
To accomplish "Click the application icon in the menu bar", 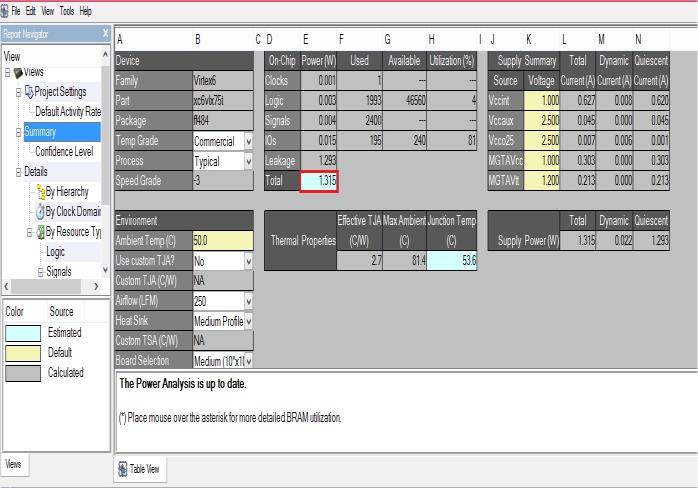I will [x=5, y=10].
